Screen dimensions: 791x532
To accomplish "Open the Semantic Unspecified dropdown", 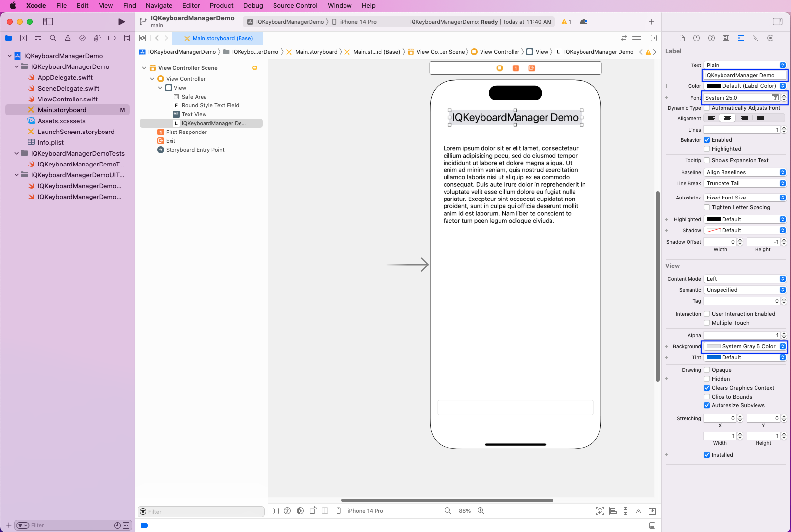I will 745,290.
